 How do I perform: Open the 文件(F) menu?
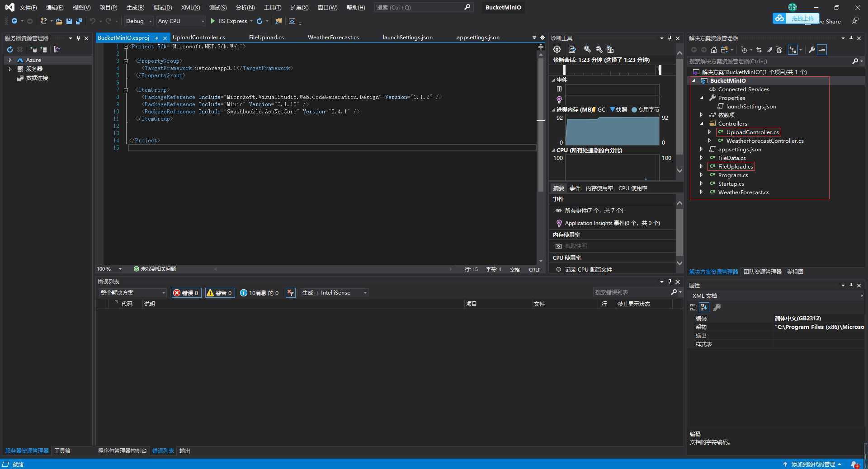pyautogui.click(x=28, y=8)
